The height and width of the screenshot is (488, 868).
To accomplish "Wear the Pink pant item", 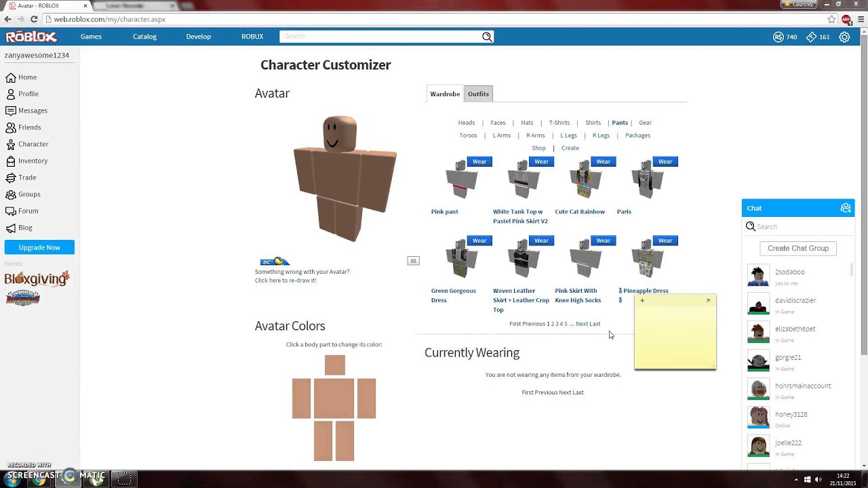I will (x=479, y=161).
